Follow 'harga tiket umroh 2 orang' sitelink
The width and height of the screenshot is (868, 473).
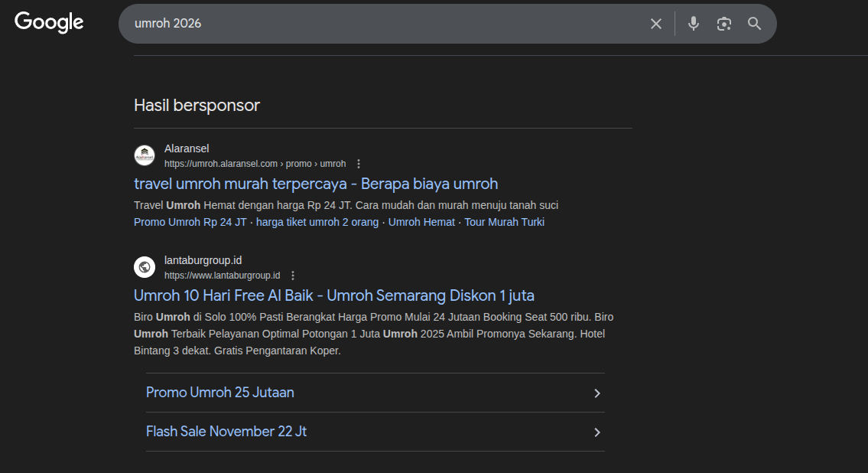317,222
